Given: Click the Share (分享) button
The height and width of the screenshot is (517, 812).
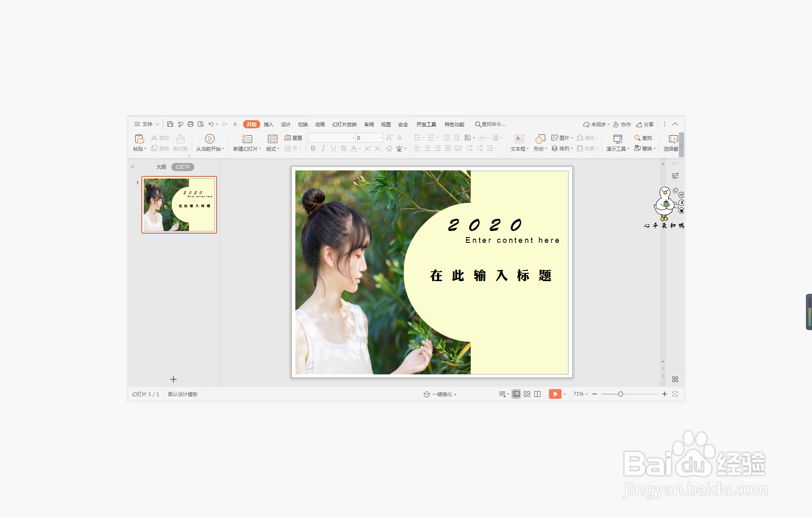Looking at the screenshot, I should [645, 124].
